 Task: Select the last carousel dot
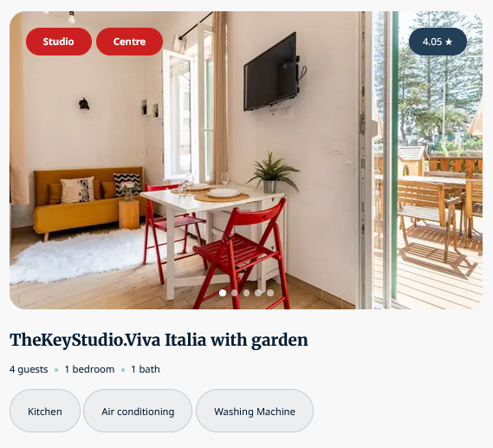[270, 293]
